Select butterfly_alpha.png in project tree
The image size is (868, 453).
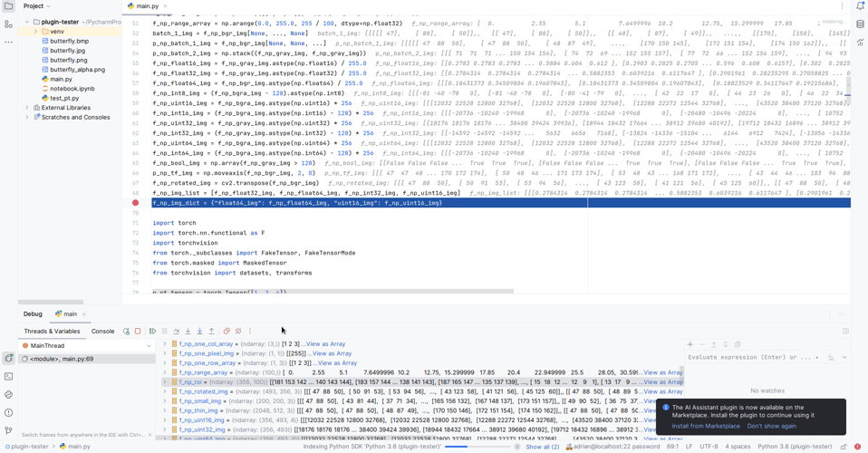click(x=77, y=70)
